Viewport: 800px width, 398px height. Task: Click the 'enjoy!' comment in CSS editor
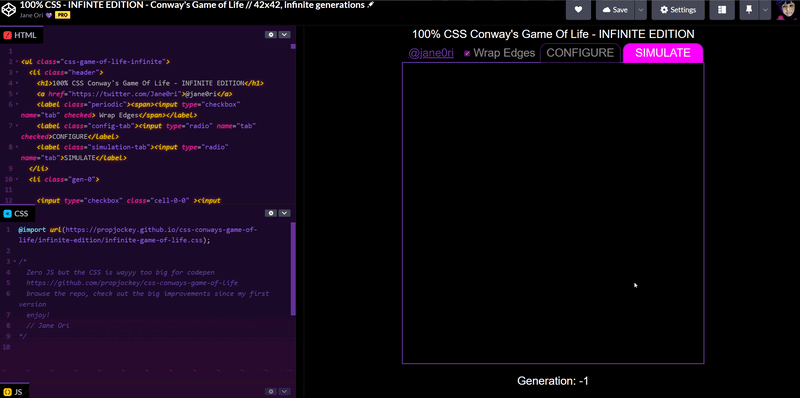[x=38, y=315]
